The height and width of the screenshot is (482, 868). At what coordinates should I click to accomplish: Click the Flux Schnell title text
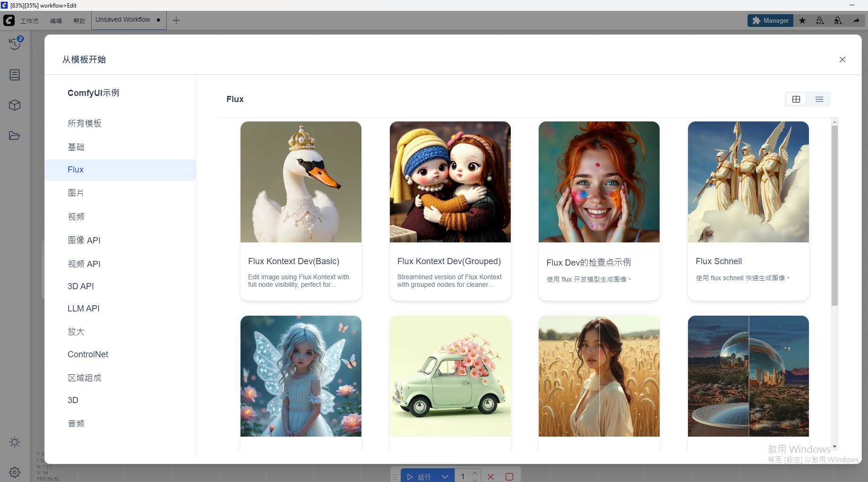click(719, 261)
